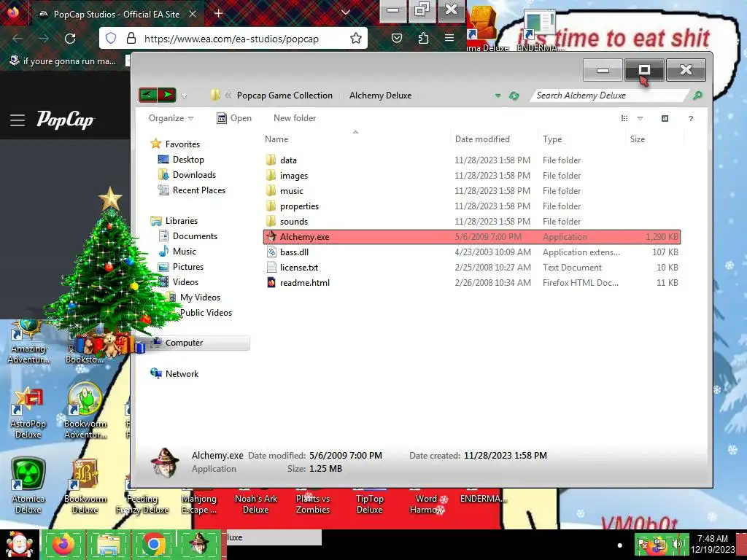Open Chrome from the taskbar

tap(153, 544)
